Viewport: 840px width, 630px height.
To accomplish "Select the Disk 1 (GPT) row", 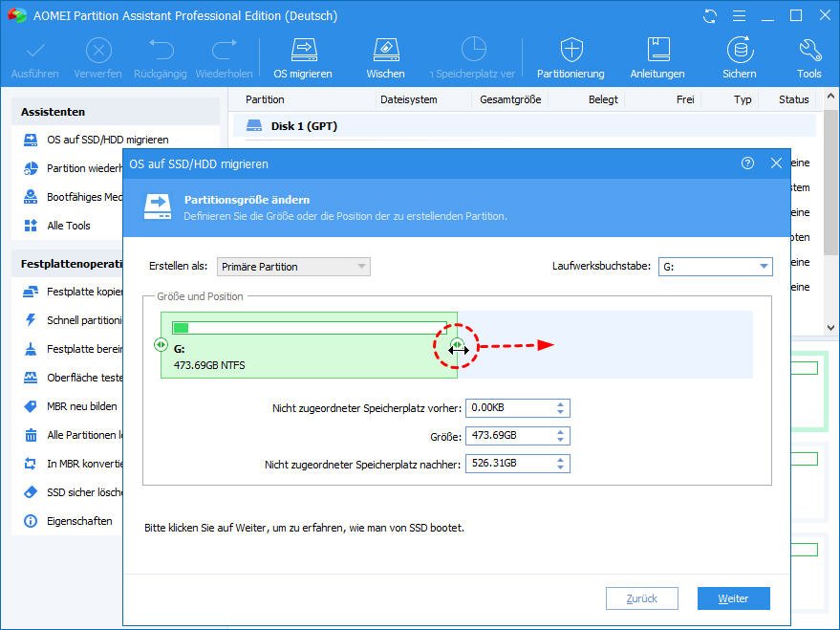I will click(525, 126).
